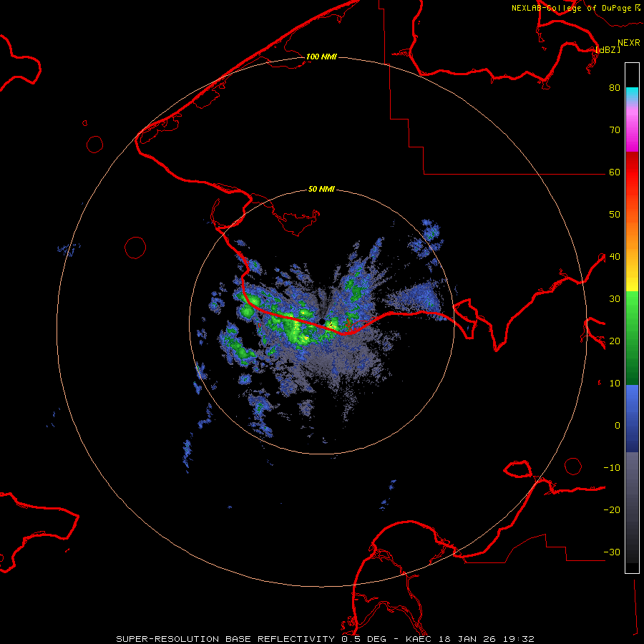Click the magenta band of the color scale

pyautogui.click(x=632, y=132)
